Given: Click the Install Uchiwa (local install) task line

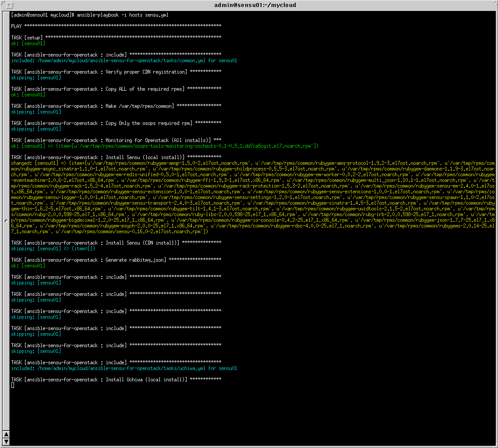Looking at the screenshot, I should pyautogui.click(x=116, y=380).
